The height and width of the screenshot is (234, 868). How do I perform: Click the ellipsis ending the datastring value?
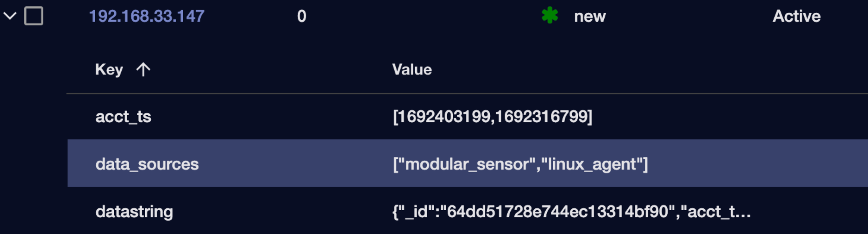click(x=743, y=214)
